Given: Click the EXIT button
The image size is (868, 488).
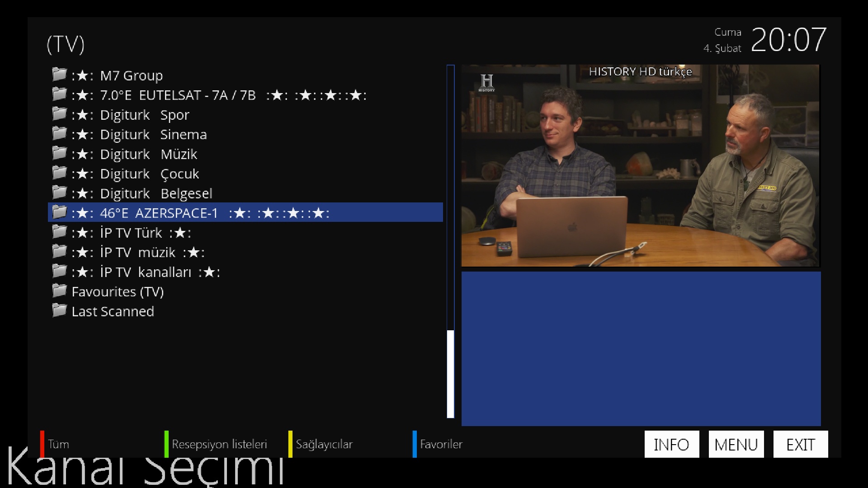Looking at the screenshot, I should click(801, 444).
